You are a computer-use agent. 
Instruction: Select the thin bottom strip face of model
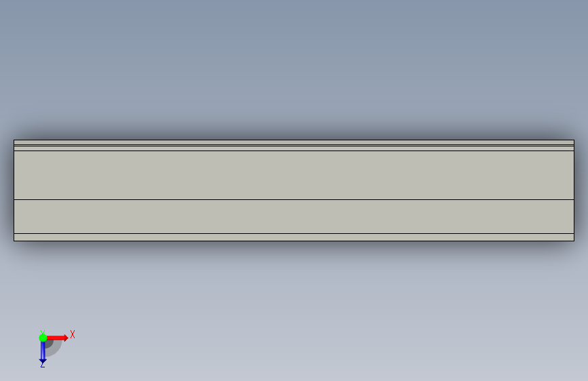coord(294,237)
